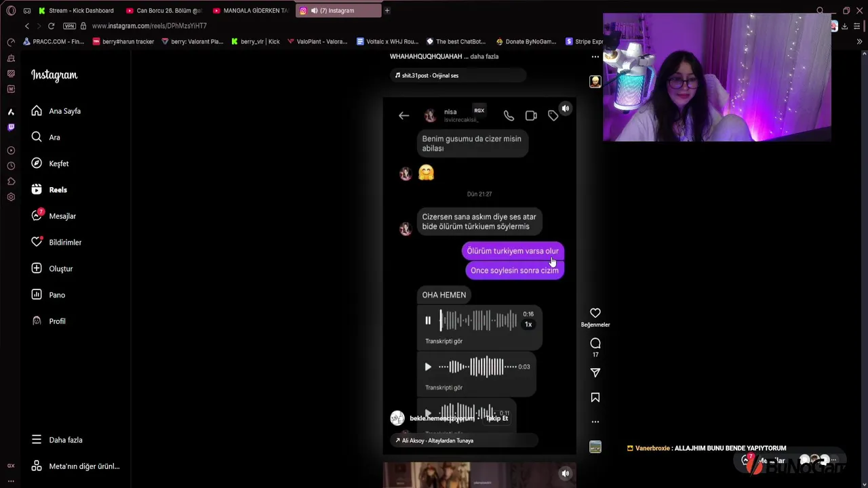Click the video call icon in chat header
Image resolution: width=868 pixels, height=488 pixels.
(x=531, y=115)
